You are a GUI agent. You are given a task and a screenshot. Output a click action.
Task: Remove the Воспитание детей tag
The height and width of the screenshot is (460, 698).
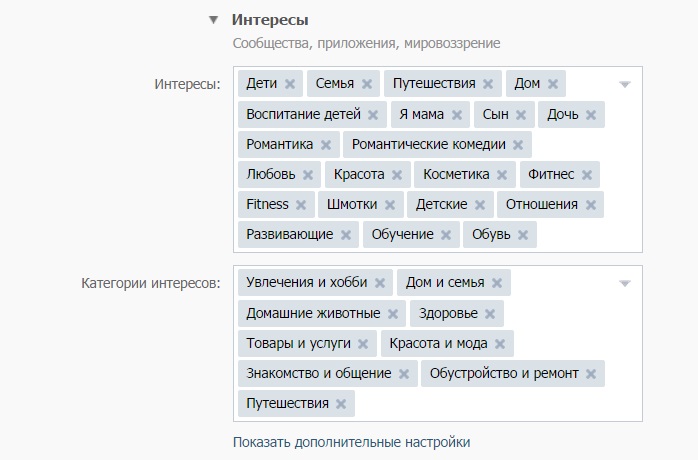pyautogui.click(x=374, y=115)
